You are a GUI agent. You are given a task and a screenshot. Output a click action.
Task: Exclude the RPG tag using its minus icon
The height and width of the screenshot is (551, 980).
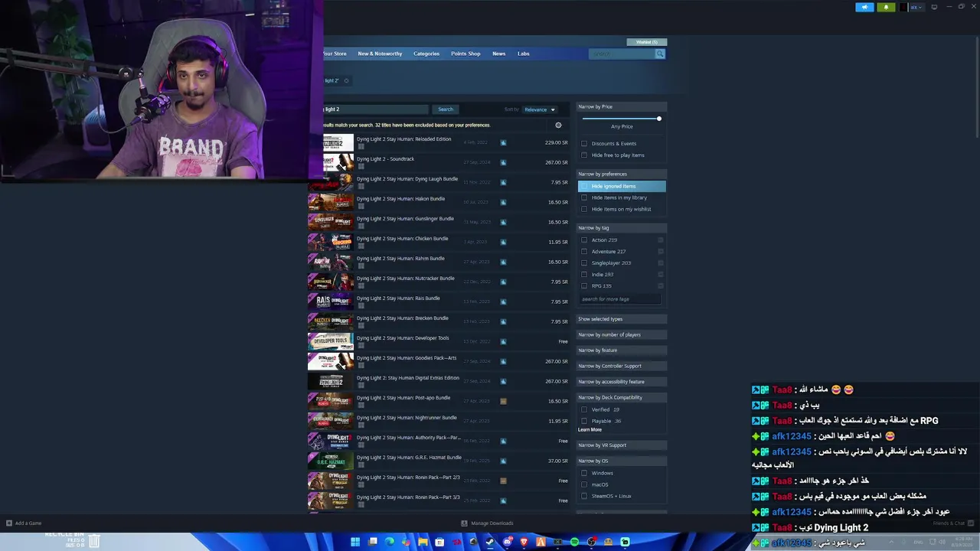pyautogui.click(x=661, y=285)
